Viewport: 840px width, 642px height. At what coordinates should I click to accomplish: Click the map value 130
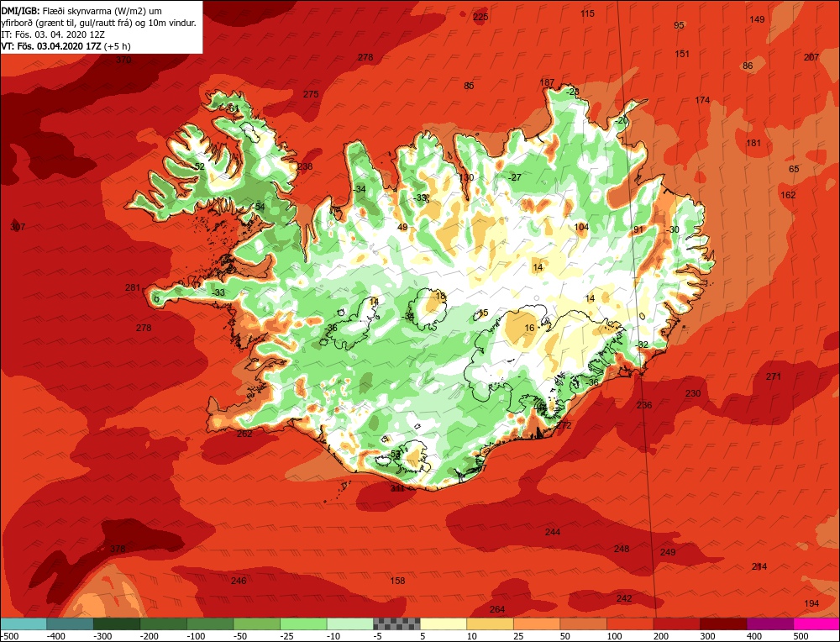coord(466,177)
